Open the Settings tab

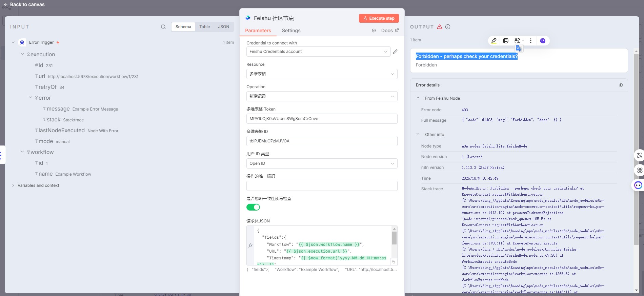point(291,31)
